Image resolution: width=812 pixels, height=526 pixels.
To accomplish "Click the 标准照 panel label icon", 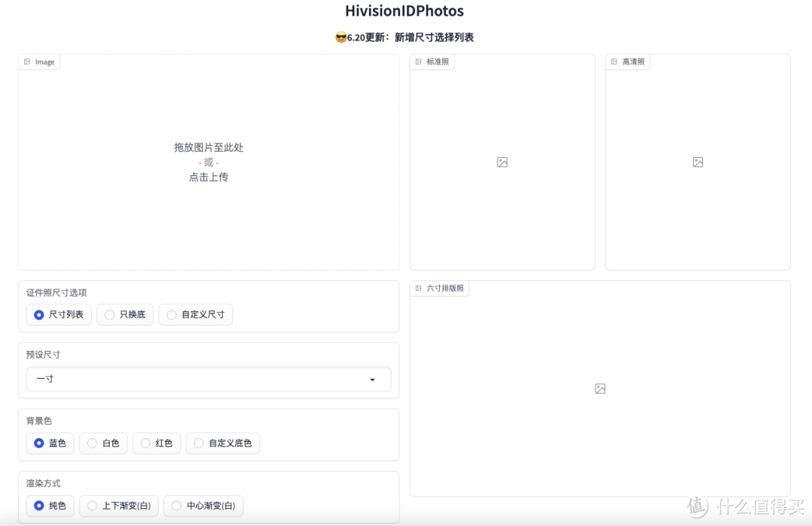I will [419, 62].
